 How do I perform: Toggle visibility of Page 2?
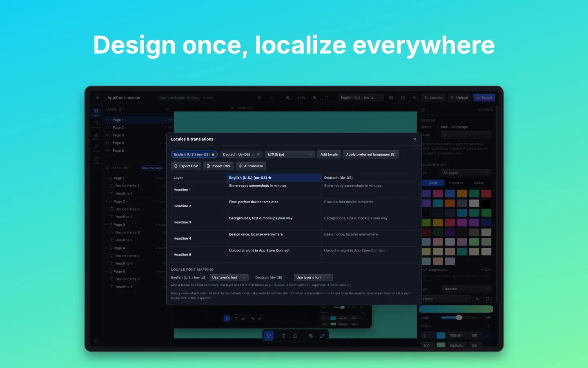[x=170, y=128]
